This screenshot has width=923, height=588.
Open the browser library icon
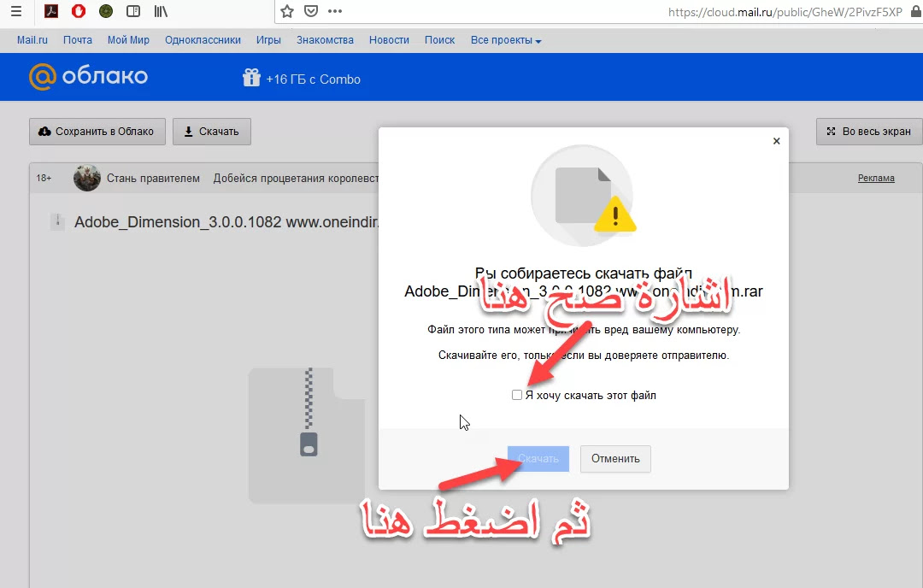[x=161, y=11]
